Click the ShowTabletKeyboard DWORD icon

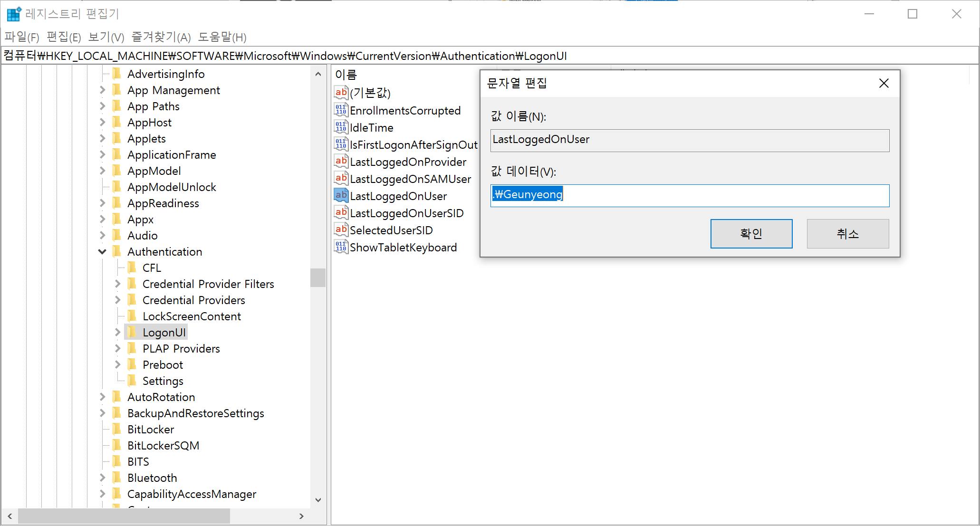341,247
